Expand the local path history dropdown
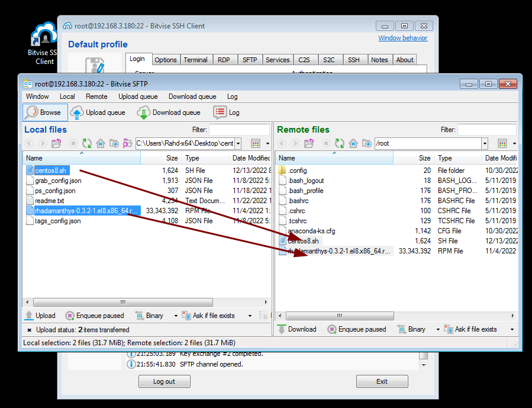This screenshot has width=532, height=408. point(238,143)
